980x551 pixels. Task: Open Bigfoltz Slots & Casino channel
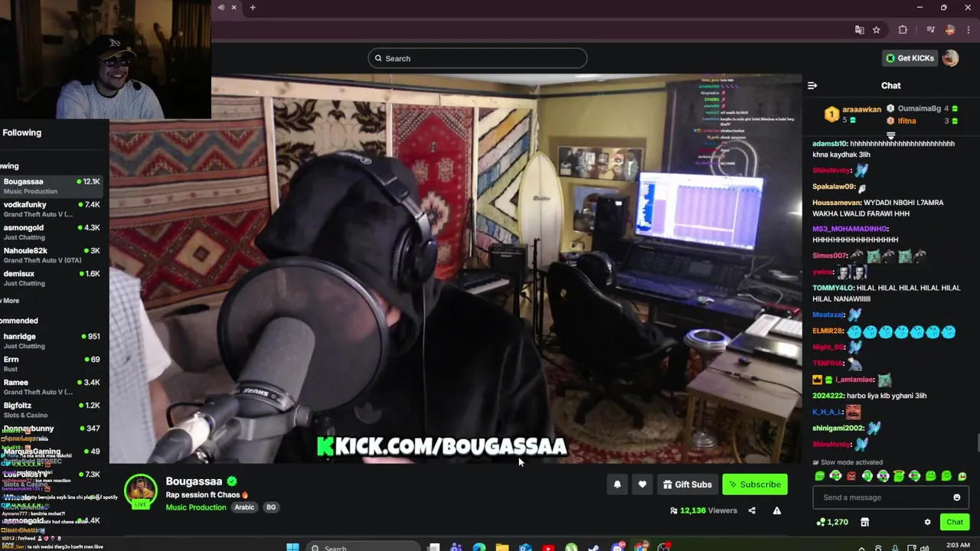click(51, 409)
